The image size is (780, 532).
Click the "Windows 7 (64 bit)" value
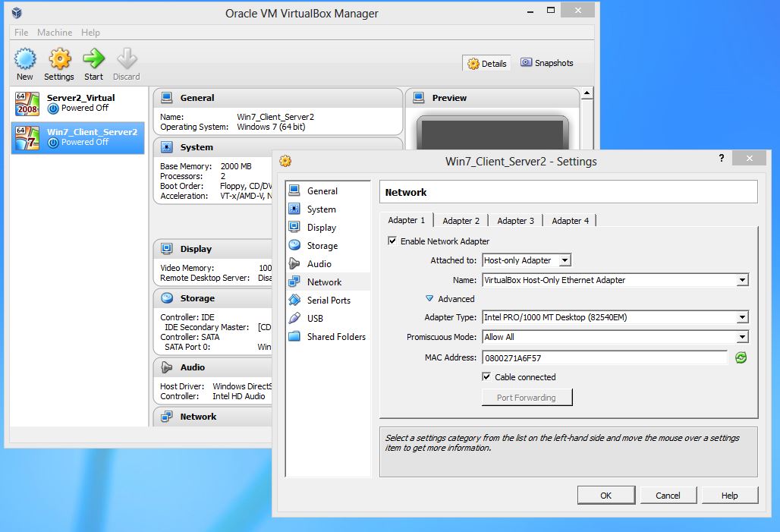(x=271, y=127)
